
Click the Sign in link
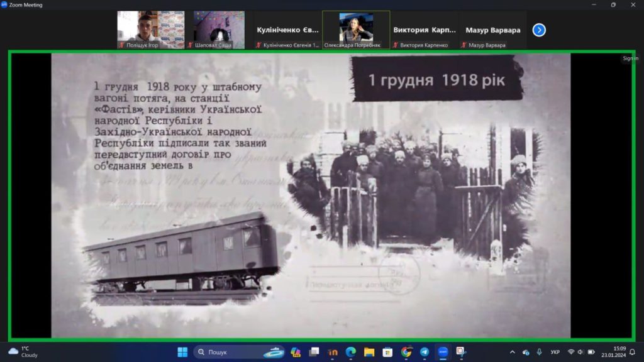pyautogui.click(x=630, y=58)
